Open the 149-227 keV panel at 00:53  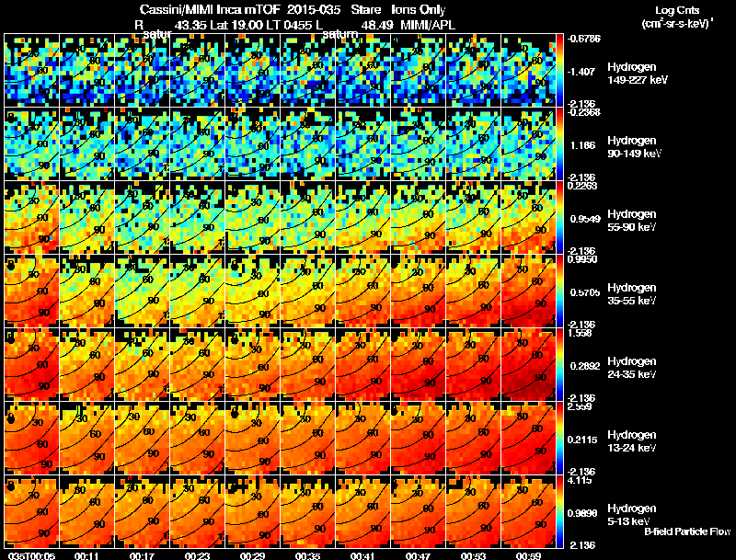tap(473, 70)
